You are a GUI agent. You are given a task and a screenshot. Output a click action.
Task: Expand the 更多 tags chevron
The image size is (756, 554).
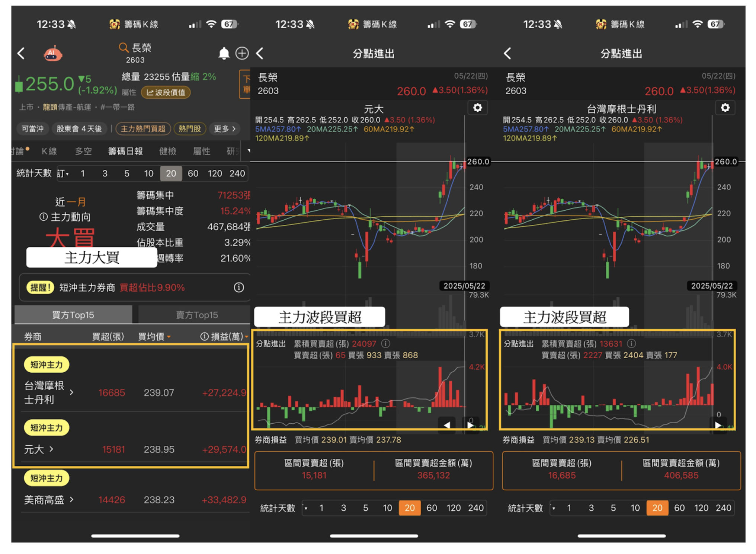click(225, 129)
